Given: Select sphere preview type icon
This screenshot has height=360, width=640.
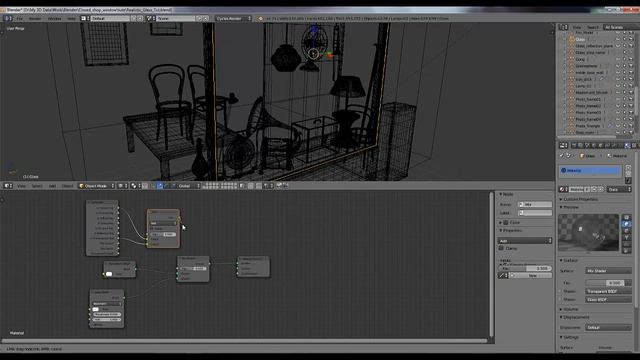Looking at the screenshot, I should pyautogui.click(x=627, y=224).
